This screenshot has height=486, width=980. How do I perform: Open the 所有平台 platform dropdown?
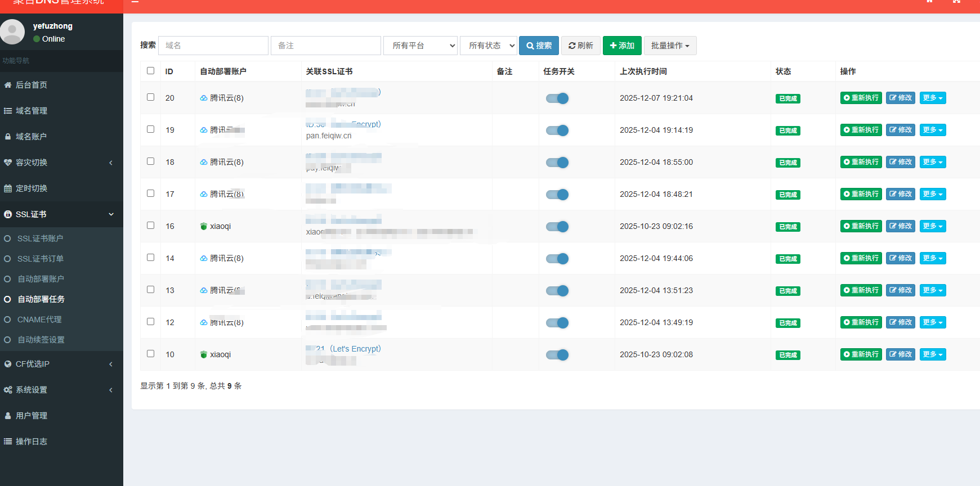[x=420, y=46]
